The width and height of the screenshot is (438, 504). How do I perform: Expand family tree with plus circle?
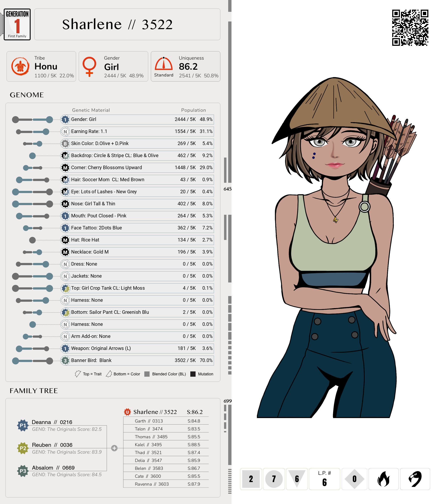click(x=114, y=448)
